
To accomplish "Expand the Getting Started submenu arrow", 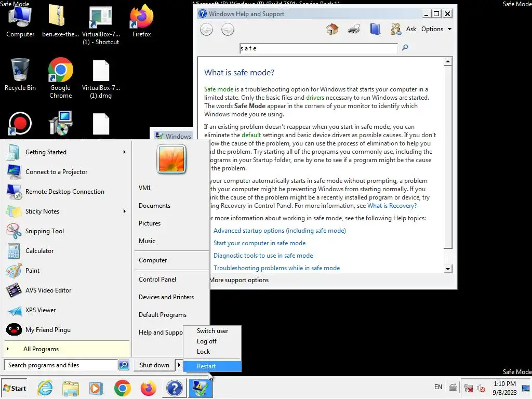I will [x=125, y=152].
